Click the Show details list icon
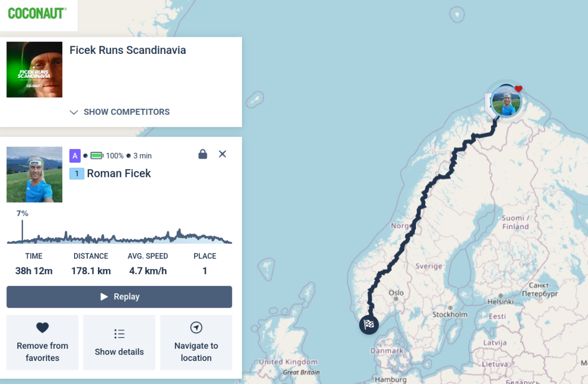Image resolution: width=588 pixels, height=384 pixels. tap(119, 334)
